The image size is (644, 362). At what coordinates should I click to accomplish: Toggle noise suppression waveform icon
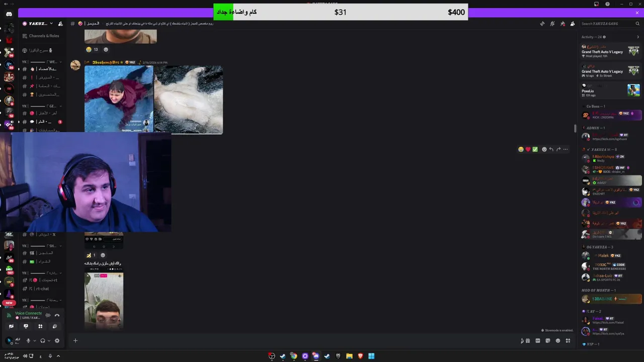48,315
